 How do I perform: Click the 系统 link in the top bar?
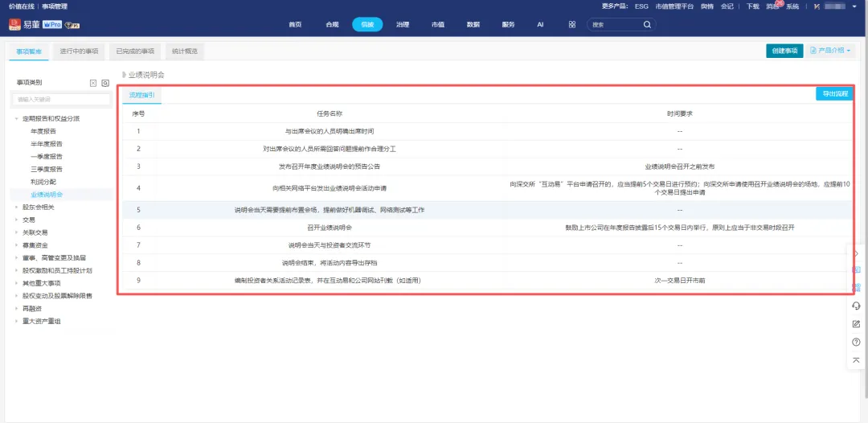click(x=792, y=6)
